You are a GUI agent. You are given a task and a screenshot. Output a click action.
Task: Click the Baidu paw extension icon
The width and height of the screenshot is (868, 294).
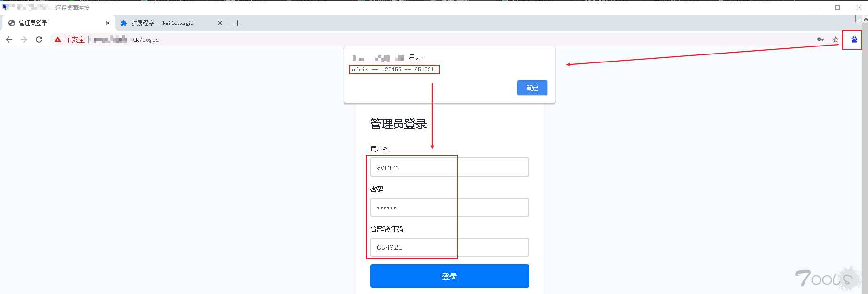(x=854, y=39)
